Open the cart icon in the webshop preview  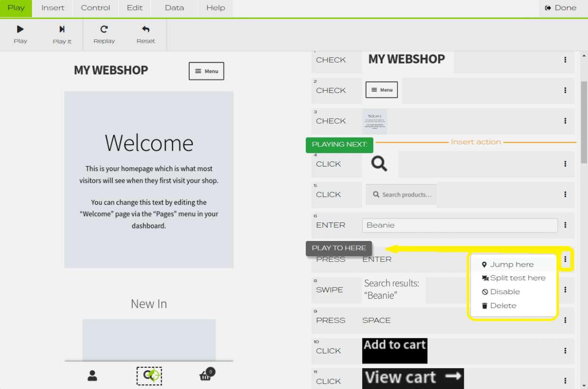pyautogui.click(x=205, y=375)
